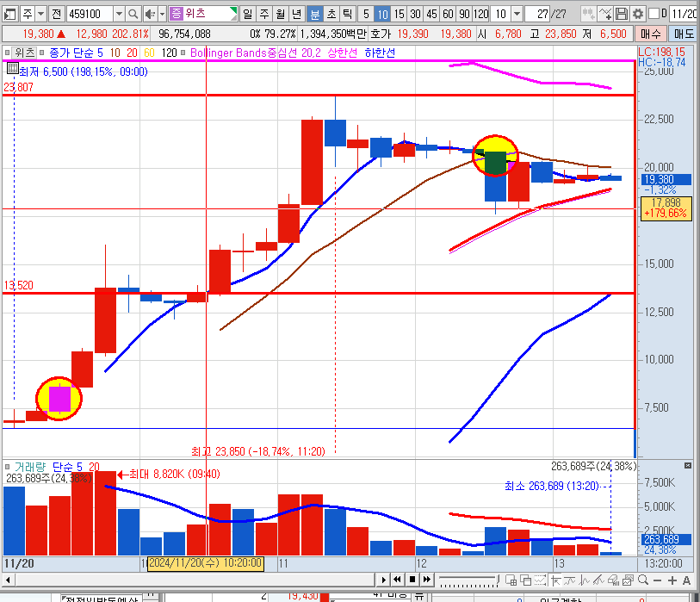Click the Bollinger Bands중심선 20,2 label

[x=256, y=53]
